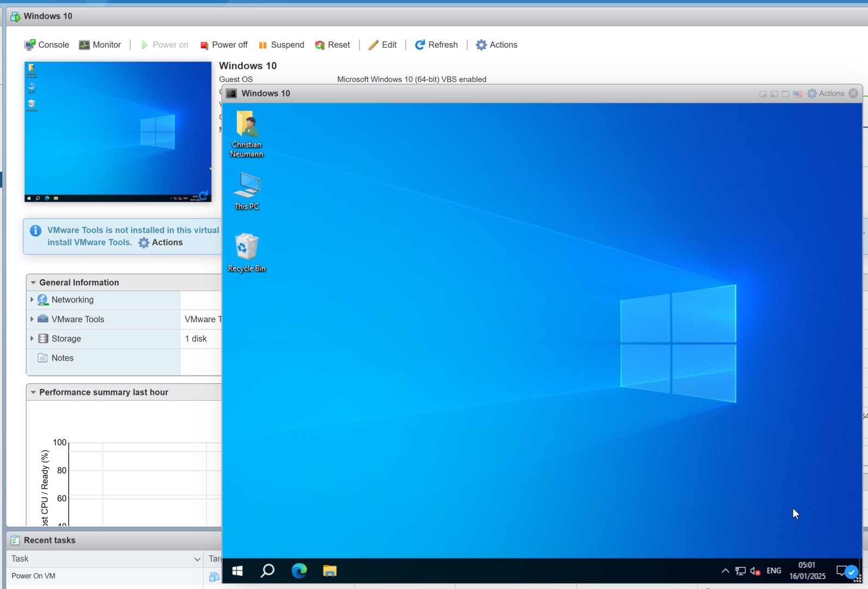Image resolution: width=868 pixels, height=589 pixels.
Task: Click the muted volume tray icon
Action: point(756,571)
